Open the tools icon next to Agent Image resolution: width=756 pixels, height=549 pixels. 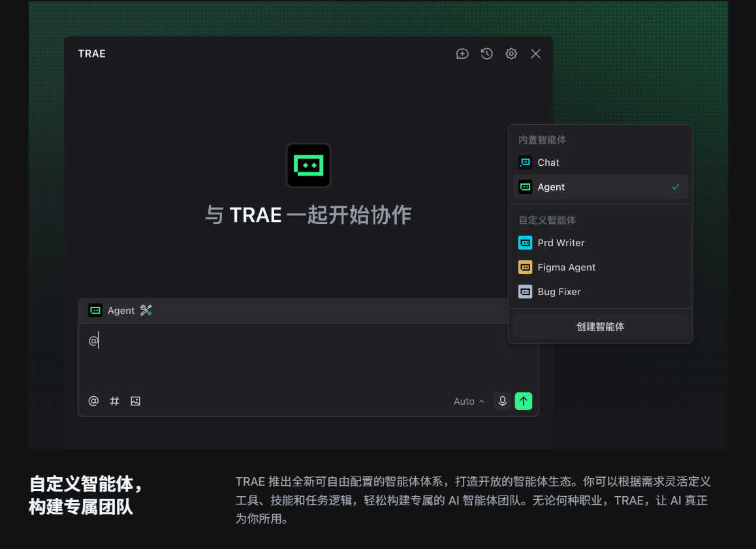point(146,311)
